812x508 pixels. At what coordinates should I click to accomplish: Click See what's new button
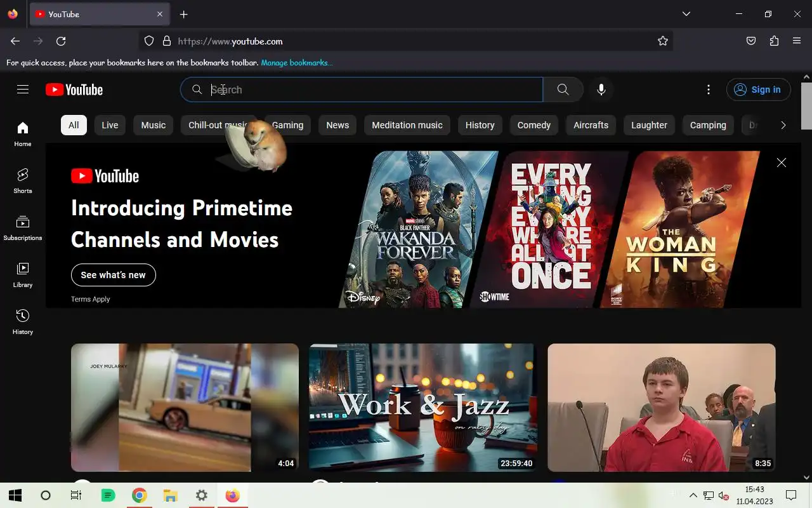coord(114,275)
